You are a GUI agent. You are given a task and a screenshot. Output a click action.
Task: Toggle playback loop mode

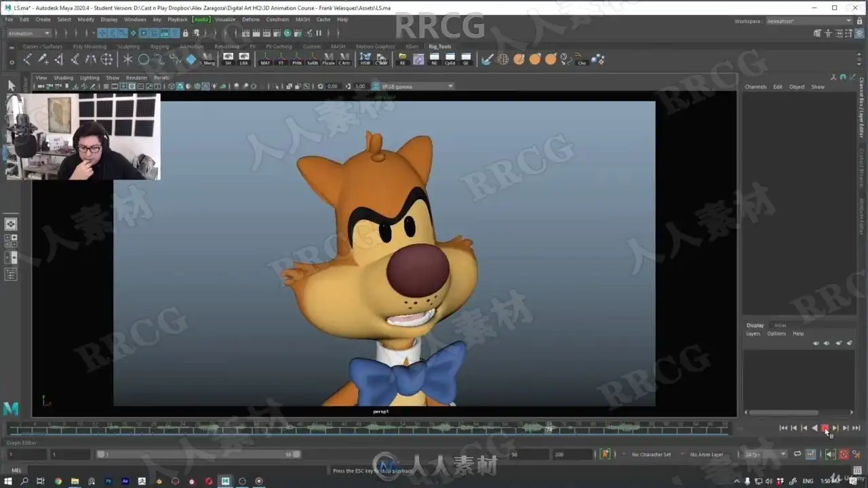(x=797, y=454)
